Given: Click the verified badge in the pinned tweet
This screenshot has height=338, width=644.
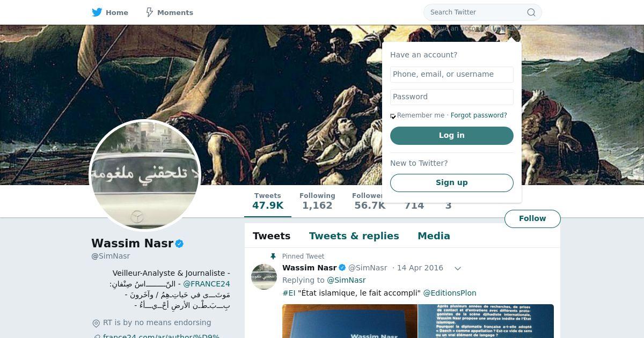Looking at the screenshot, I should (x=342, y=268).
